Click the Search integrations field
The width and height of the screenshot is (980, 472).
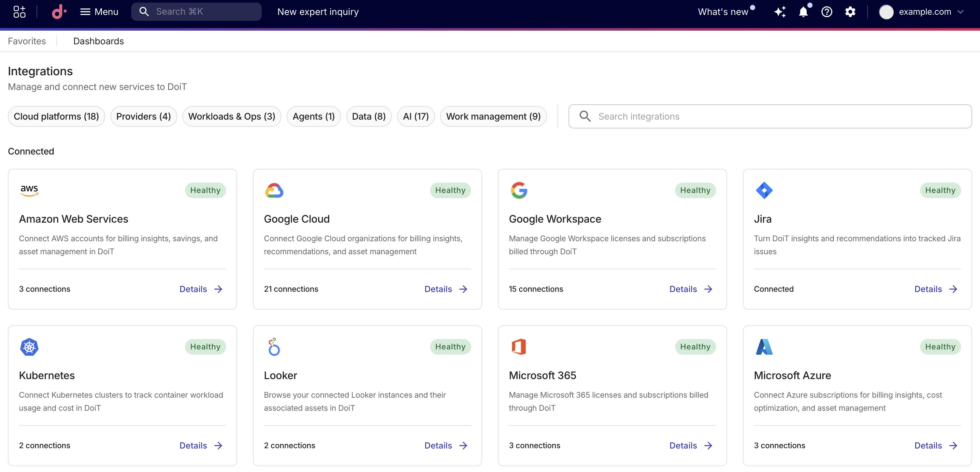[770, 116]
